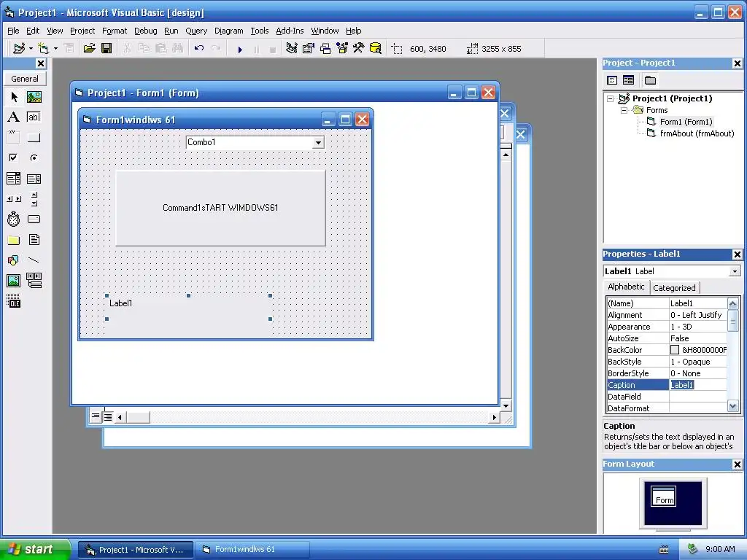Image resolution: width=747 pixels, height=560 pixels.
Task: Select the BorderStyle property row
Action: (667, 373)
